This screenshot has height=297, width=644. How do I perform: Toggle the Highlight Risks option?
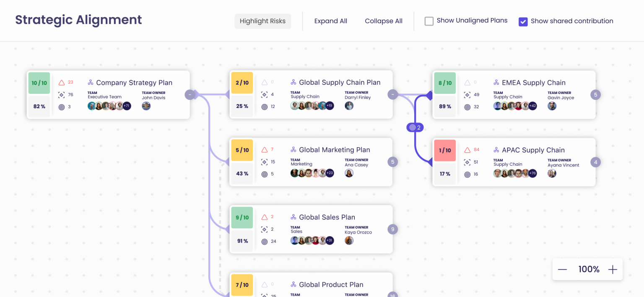(x=262, y=21)
